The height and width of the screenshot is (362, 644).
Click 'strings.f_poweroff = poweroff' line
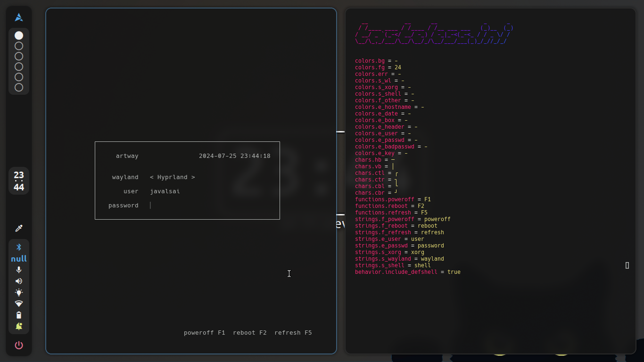pos(403,219)
